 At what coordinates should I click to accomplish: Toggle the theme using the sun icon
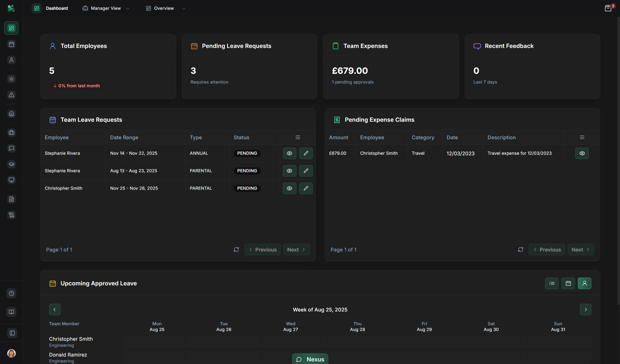tap(11, 79)
